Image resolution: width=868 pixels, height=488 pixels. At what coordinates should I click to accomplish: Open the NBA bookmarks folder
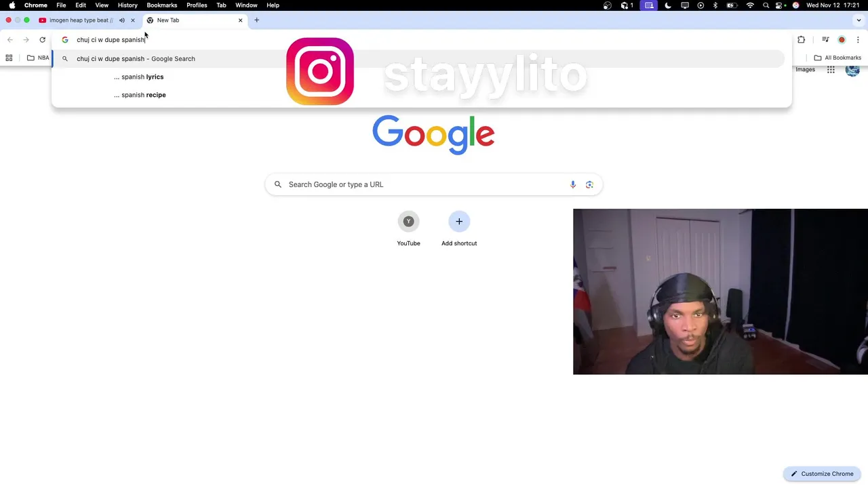[x=38, y=58]
